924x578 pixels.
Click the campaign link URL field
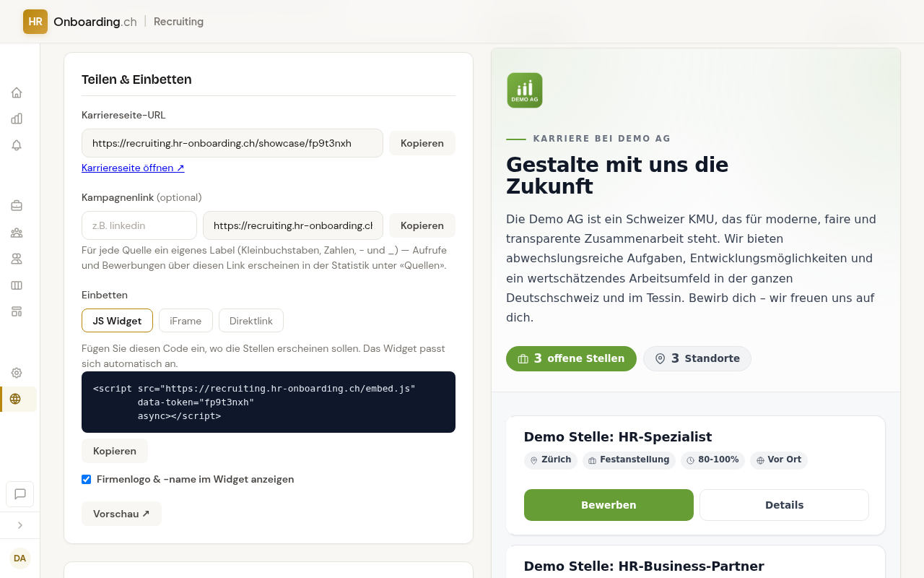(293, 225)
